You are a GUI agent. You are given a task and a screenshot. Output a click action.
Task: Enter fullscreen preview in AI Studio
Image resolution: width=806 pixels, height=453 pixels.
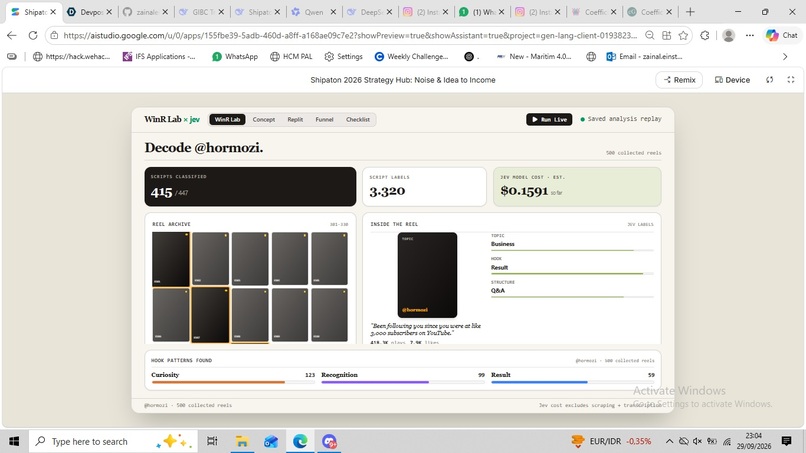click(791, 80)
